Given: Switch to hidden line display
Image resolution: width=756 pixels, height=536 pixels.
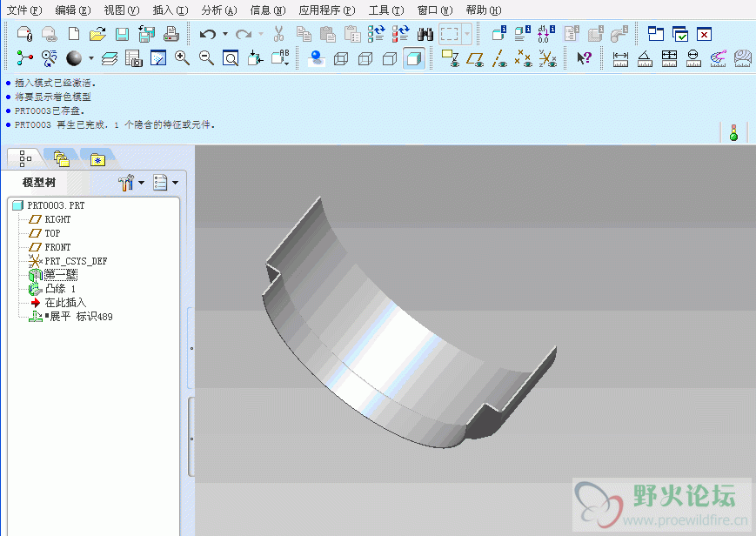Looking at the screenshot, I should pyautogui.click(x=365, y=59).
